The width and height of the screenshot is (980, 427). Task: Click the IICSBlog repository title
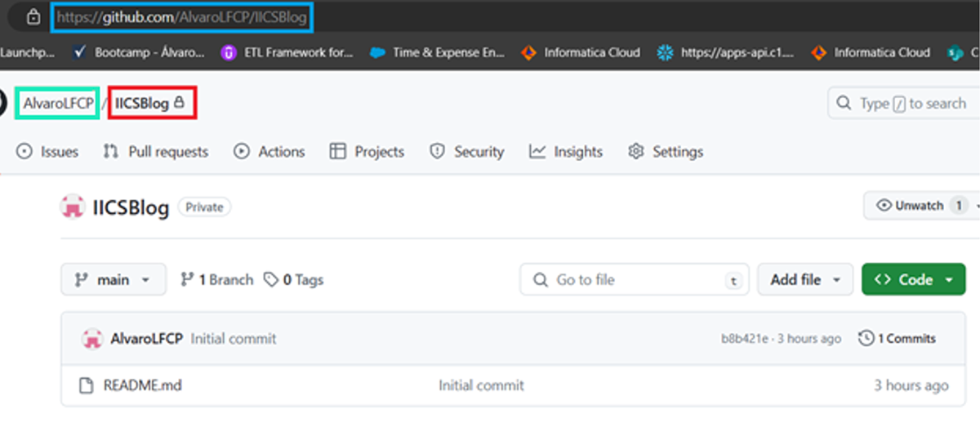(131, 207)
